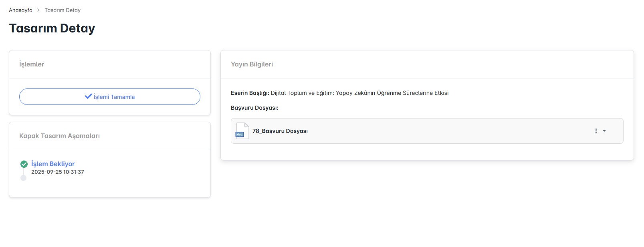The image size is (644, 247).
Task: Open the 78_Başvuru Dosyası file name
Action: [x=280, y=131]
